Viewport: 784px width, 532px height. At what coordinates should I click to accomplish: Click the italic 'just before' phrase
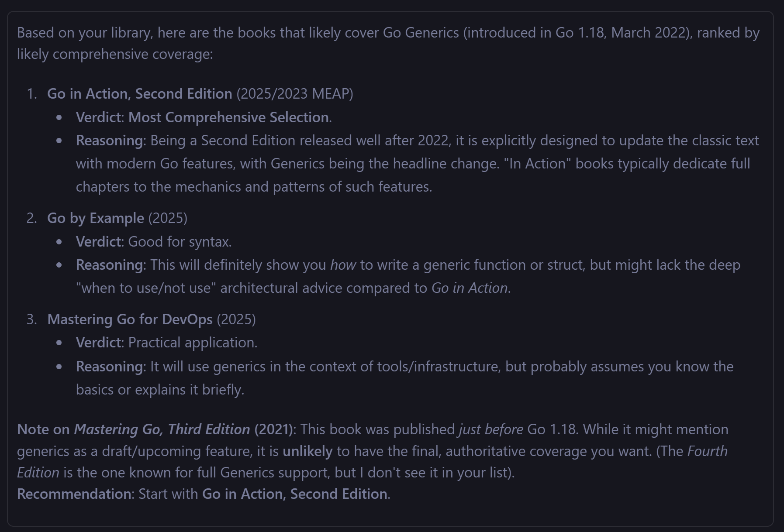coord(491,429)
